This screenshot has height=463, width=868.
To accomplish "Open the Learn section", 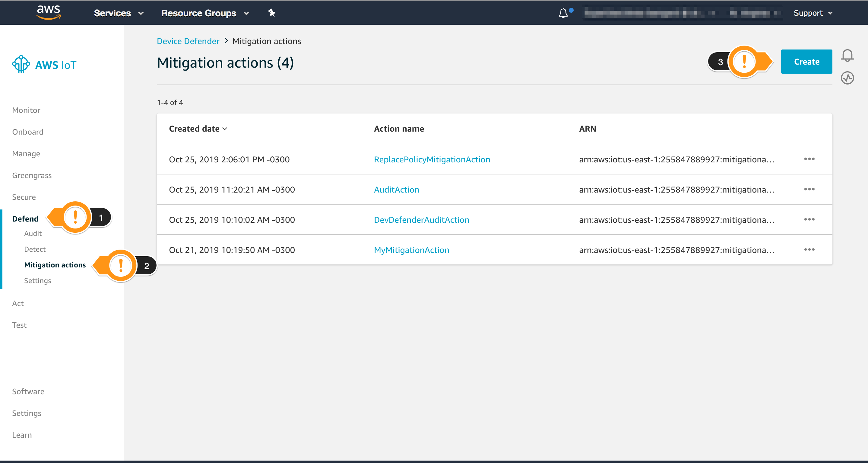I will coord(22,435).
